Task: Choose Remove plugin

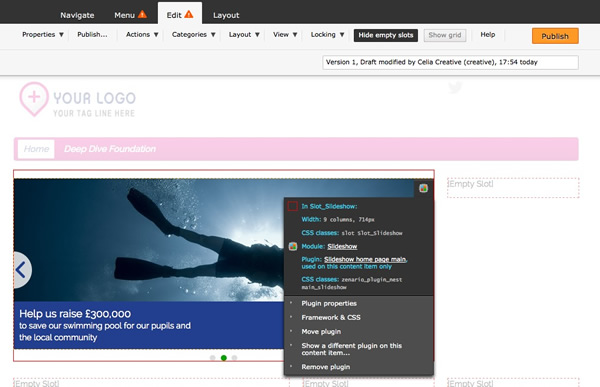Action: [326, 367]
